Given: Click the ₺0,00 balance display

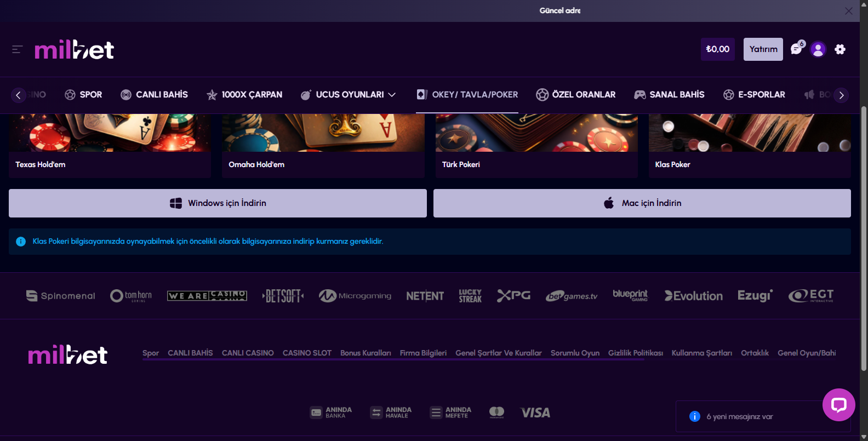Looking at the screenshot, I should [718, 49].
